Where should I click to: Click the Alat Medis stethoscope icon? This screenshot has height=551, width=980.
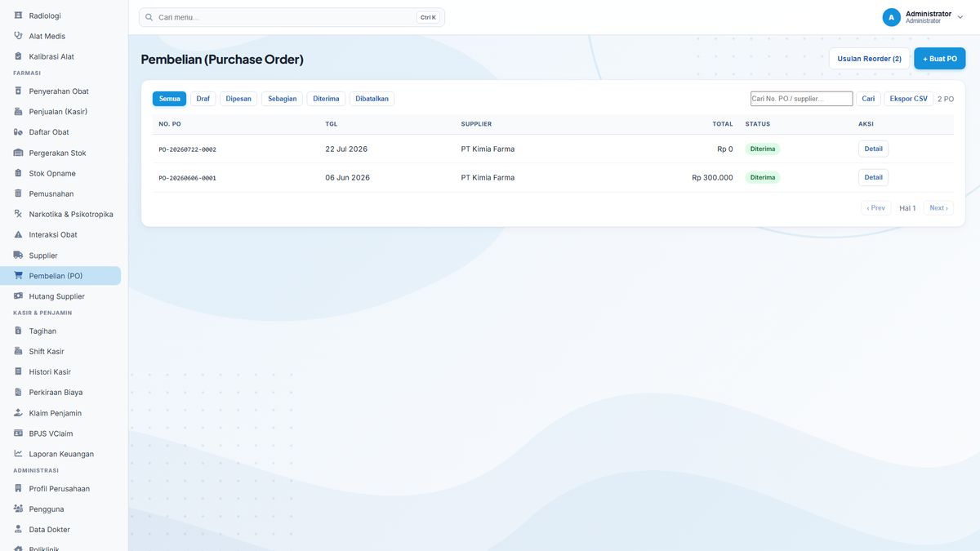tap(18, 36)
